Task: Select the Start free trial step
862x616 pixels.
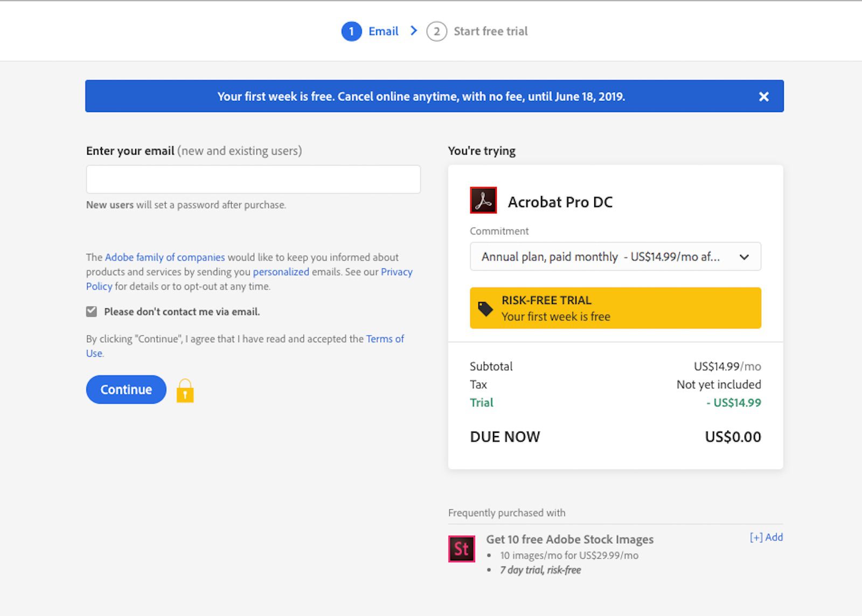Action: coord(490,31)
